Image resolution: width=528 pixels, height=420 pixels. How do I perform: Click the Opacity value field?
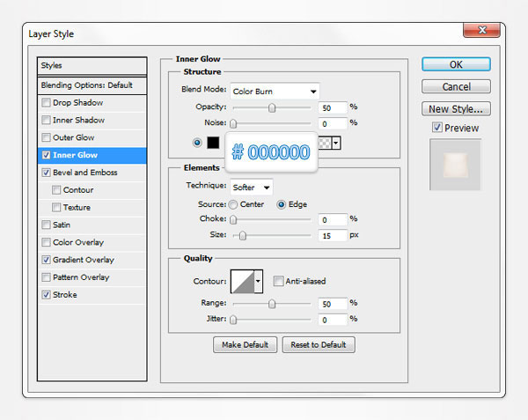[333, 108]
